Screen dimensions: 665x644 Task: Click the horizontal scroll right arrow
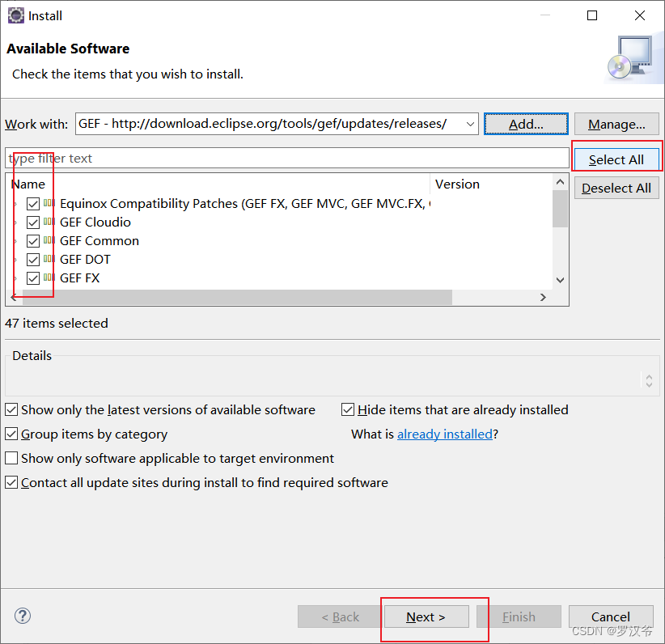[543, 297]
